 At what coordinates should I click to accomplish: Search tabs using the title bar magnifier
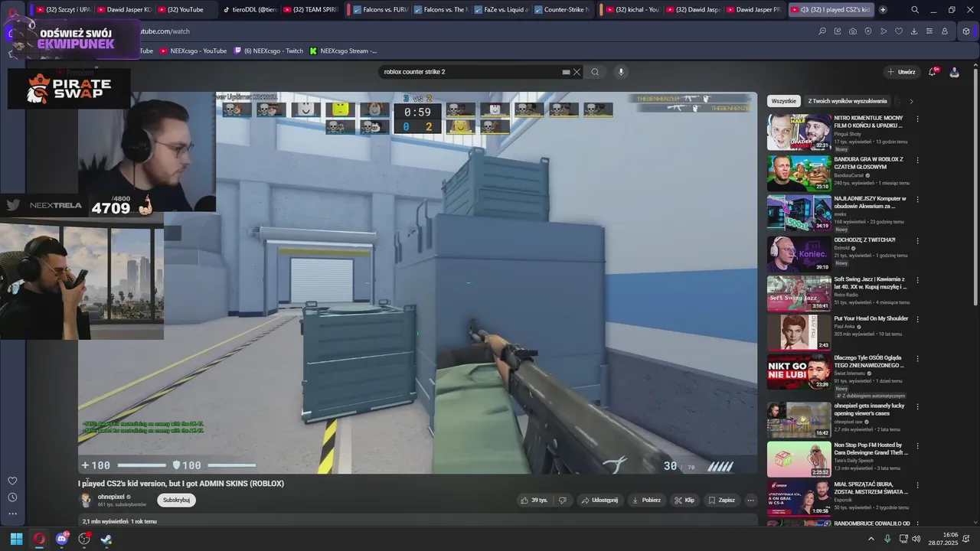click(915, 10)
